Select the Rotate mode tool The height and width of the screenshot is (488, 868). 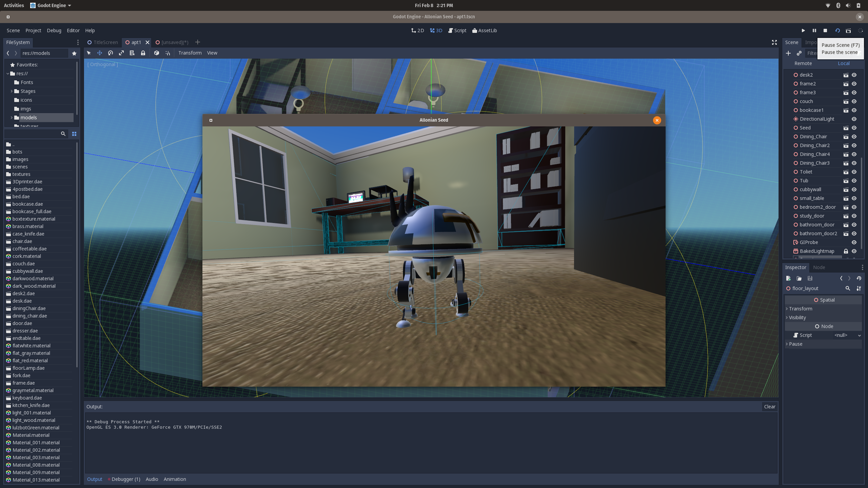point(111,53)
